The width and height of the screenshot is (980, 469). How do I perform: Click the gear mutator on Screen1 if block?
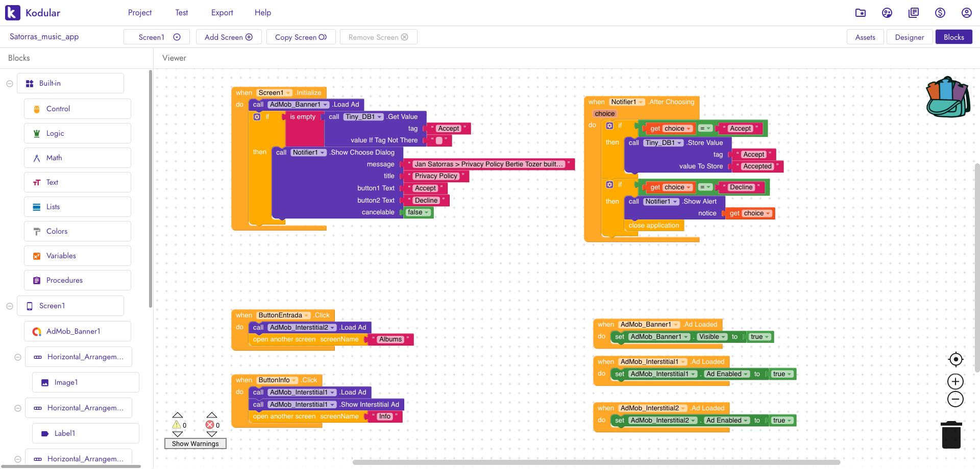coord(257,117)
